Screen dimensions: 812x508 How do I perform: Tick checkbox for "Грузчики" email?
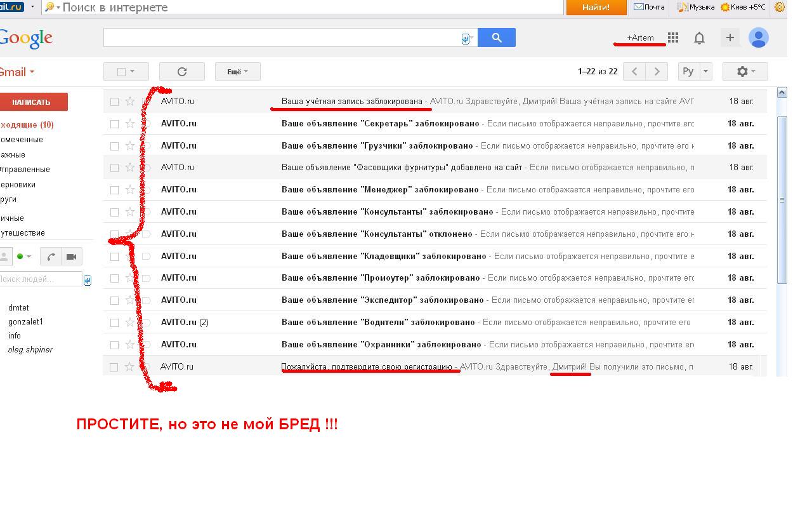[114, 146]
